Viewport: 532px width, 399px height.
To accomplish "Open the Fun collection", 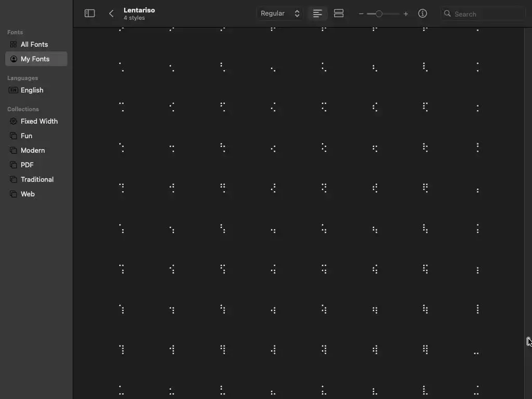I will (36, 136).
